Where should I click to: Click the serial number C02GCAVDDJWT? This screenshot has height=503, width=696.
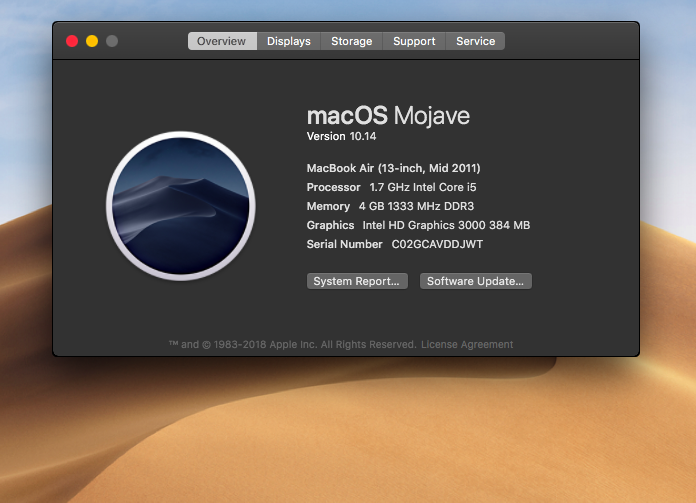[437, 244]
